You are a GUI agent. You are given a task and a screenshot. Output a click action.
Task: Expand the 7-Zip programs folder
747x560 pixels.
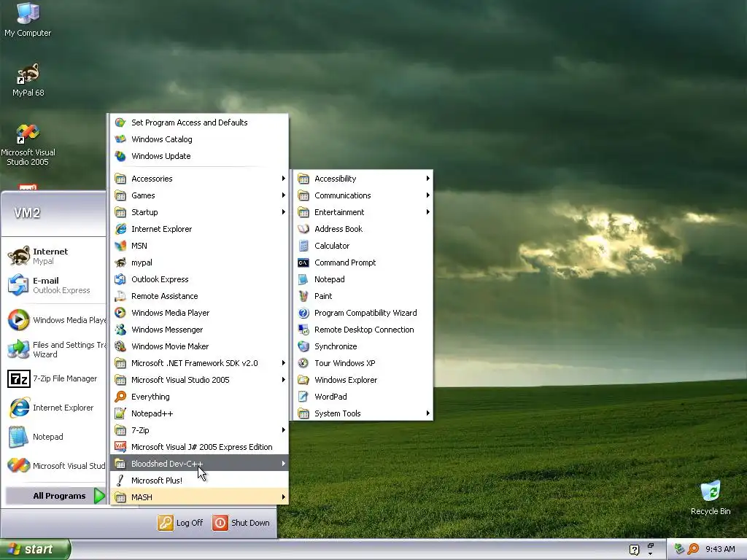[x=200, y=430]
